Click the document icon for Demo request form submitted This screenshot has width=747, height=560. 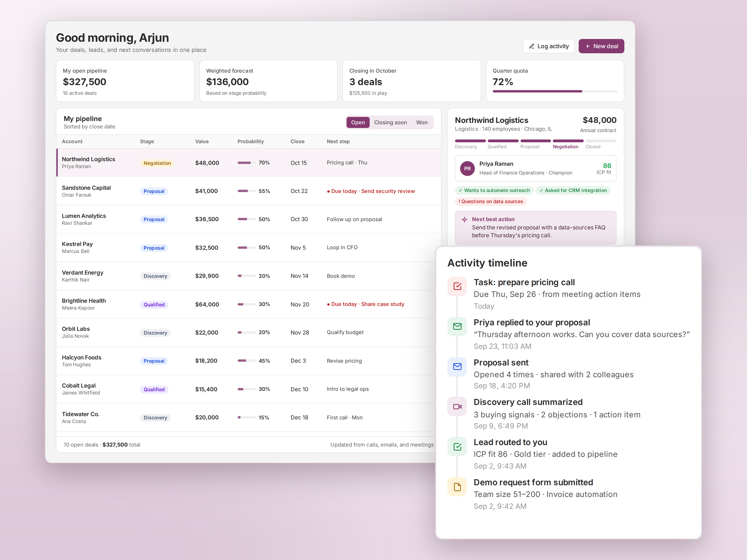click(x=457, y=487)
